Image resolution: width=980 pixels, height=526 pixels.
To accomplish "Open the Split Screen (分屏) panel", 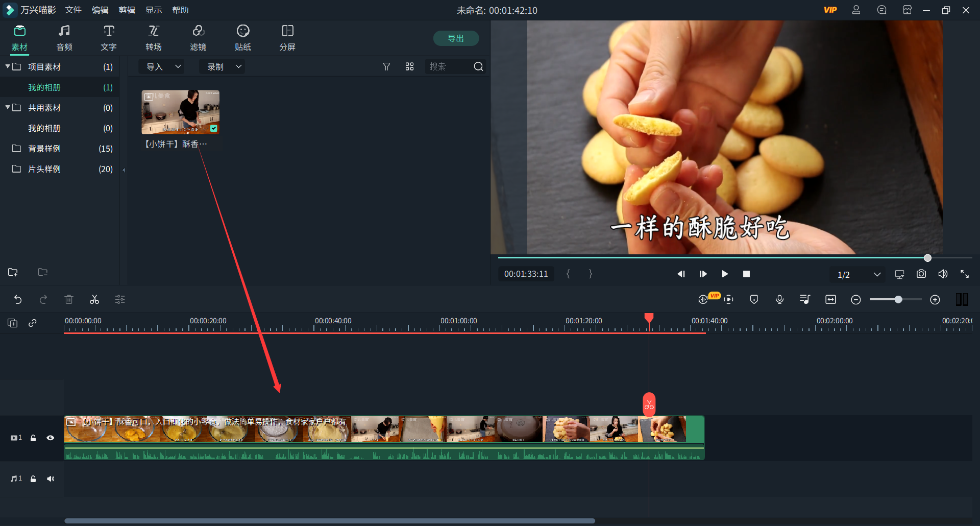I will (x=287, y=38).
